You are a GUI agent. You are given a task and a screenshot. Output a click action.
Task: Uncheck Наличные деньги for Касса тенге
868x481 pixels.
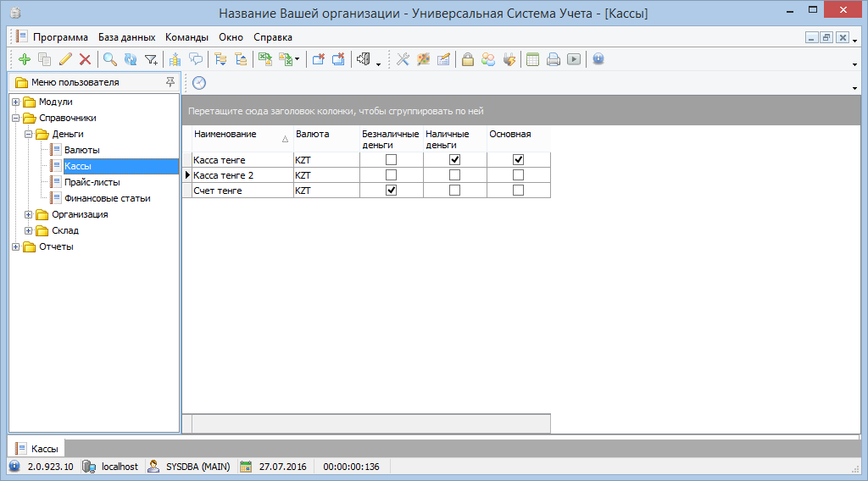[x=454, y=160]
